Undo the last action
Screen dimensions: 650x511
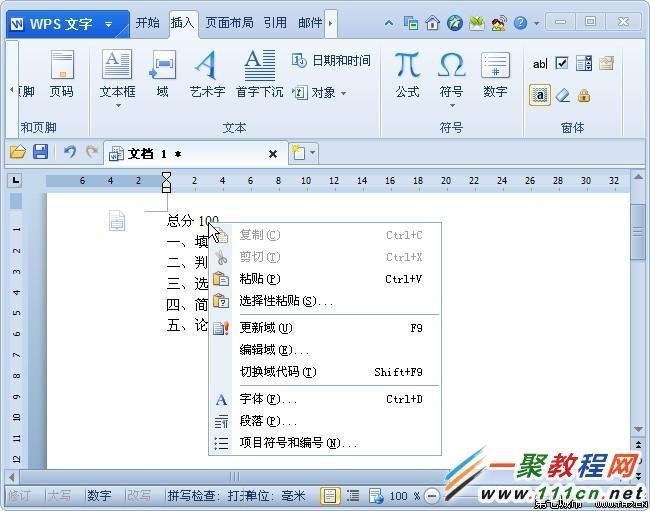pos(70,152)
